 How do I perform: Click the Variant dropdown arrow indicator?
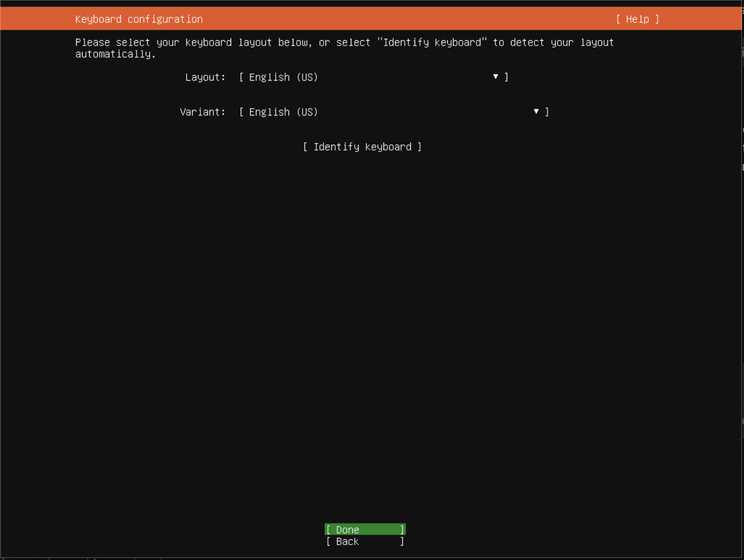(x=535, y=112)
